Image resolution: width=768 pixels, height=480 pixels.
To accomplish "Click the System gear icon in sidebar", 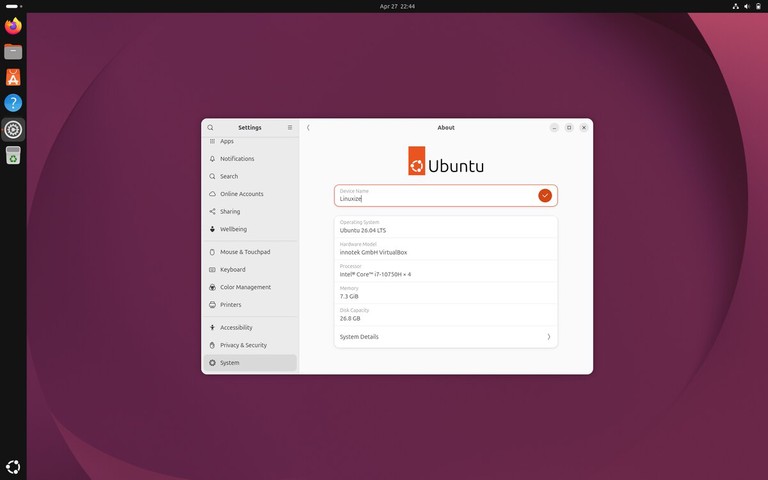I will tap(212, 362).
